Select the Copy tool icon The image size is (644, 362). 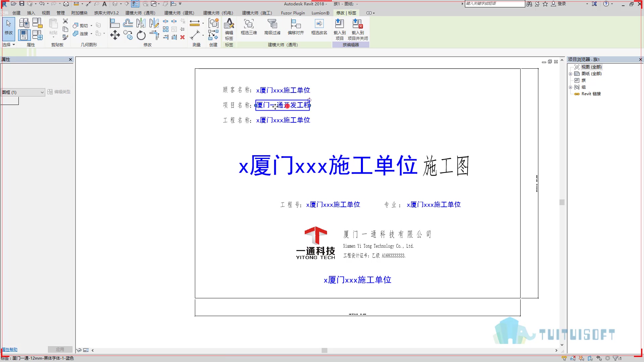pyautogui.click(x=128, y=35)
